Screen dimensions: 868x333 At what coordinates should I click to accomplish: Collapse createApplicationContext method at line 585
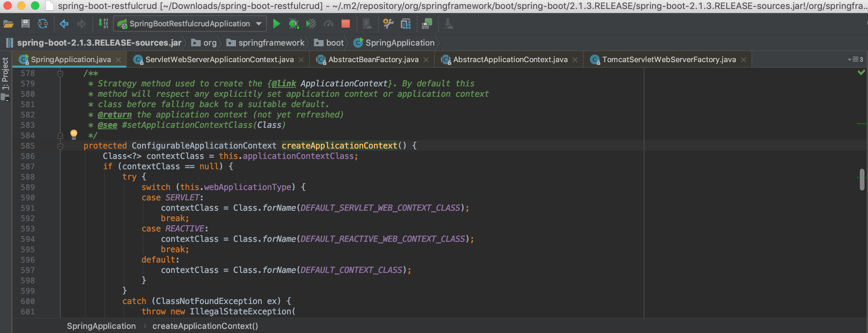pos(60,146)
